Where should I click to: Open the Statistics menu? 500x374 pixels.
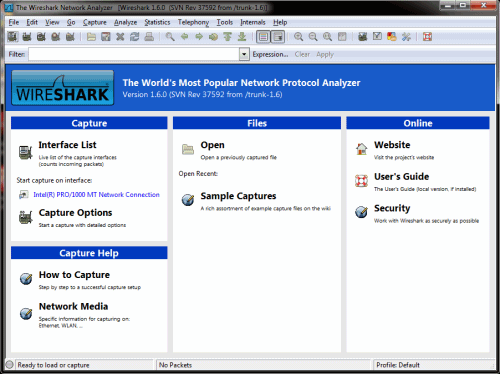(157, 22)
